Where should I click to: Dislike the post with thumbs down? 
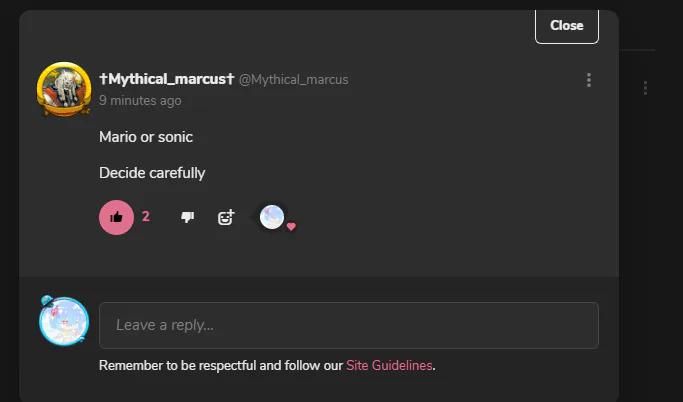coord(187,217)
